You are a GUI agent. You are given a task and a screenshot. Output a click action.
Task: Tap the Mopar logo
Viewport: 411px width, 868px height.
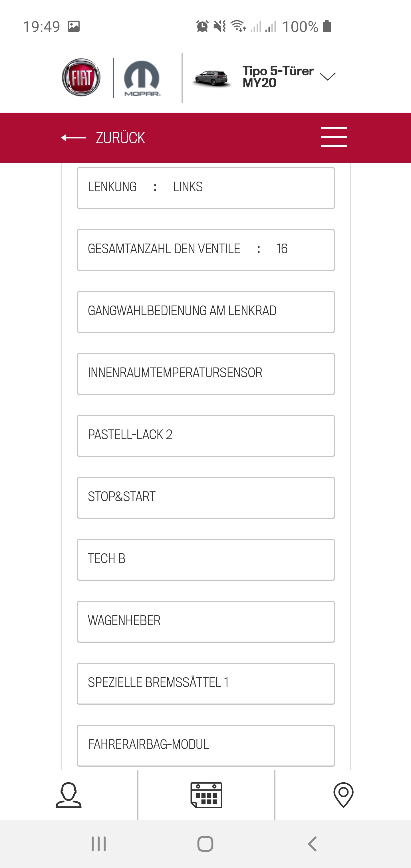click(x=142, y=78)
